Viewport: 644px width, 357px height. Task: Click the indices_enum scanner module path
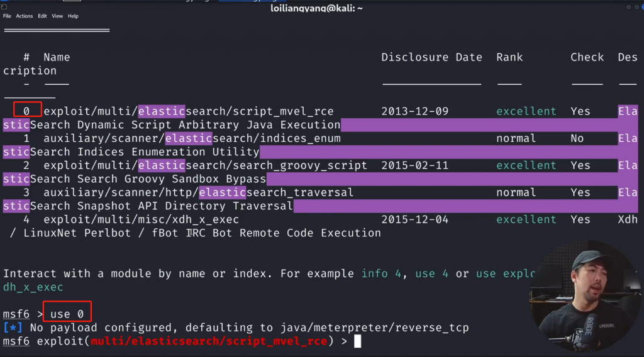click(192, 138)
